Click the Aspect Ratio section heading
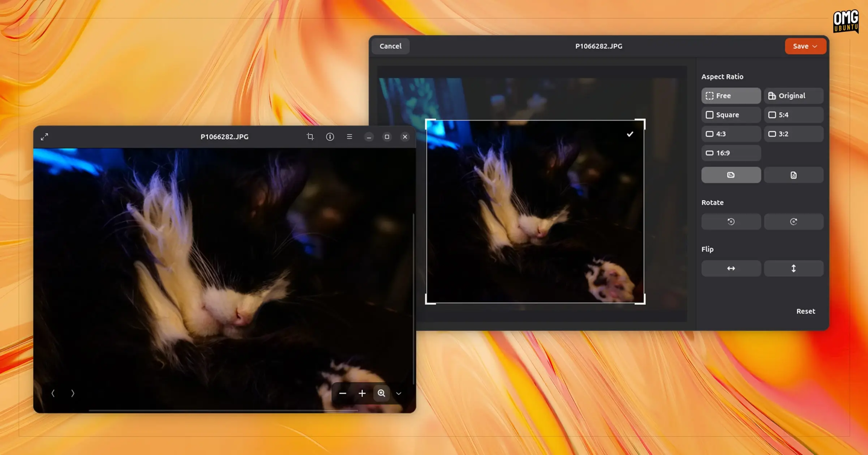Viewport: 868px width, 455px height. coord(722,77)
